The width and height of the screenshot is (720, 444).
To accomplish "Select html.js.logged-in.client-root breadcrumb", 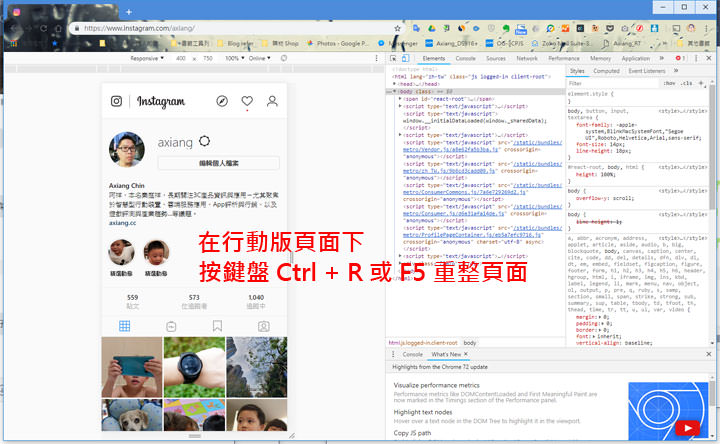I will (x=423, y=343).
